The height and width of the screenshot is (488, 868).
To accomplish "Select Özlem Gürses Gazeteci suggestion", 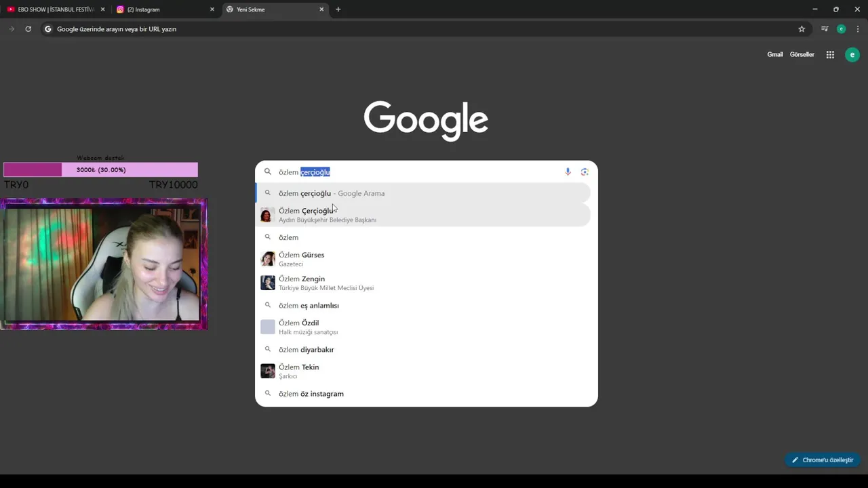I will click(x=422, y=259).
